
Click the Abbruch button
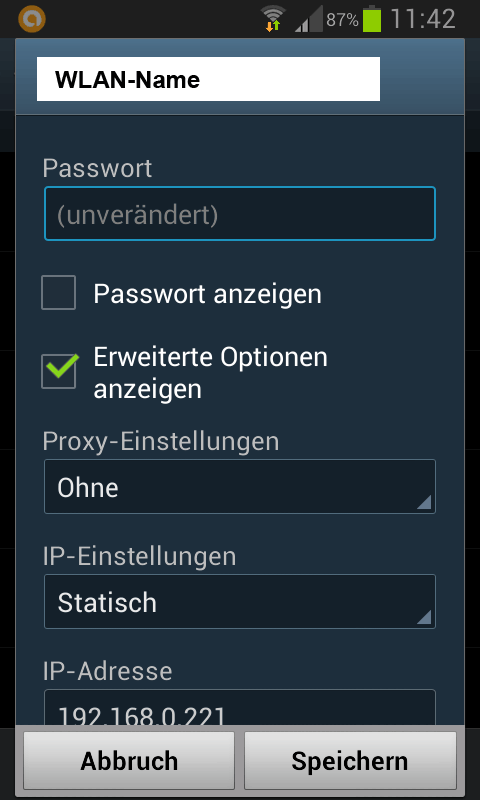pos(129,761)
